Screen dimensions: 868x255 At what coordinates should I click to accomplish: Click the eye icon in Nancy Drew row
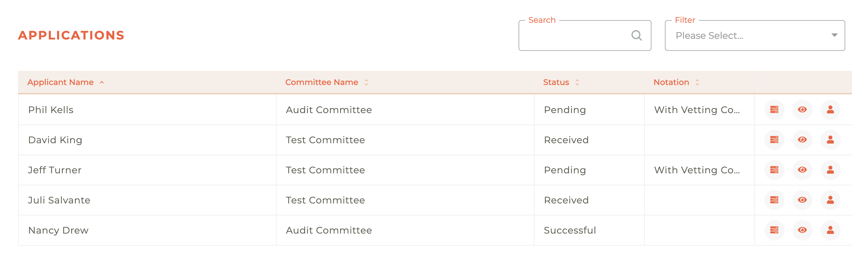click(x=802, y=230)
